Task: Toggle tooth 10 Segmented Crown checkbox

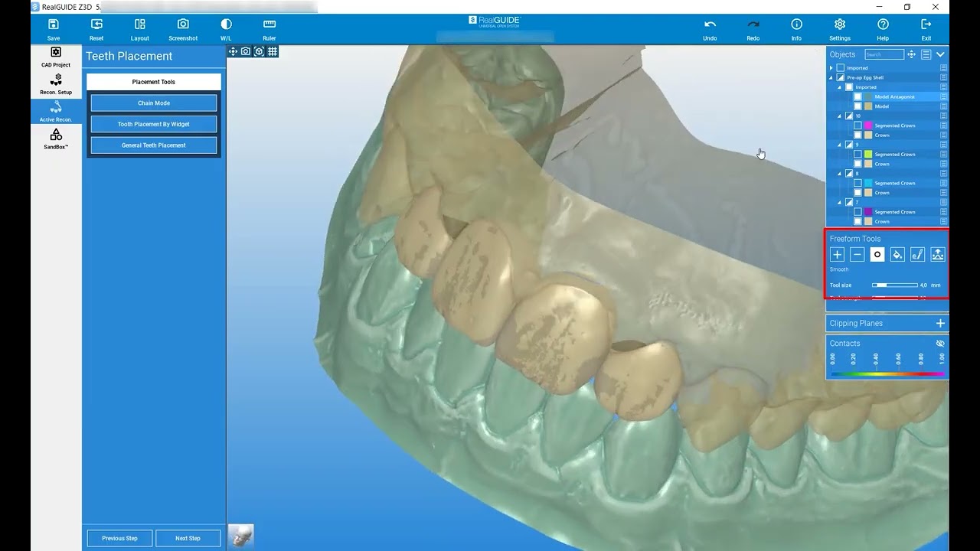Action: tap(857, 126)
